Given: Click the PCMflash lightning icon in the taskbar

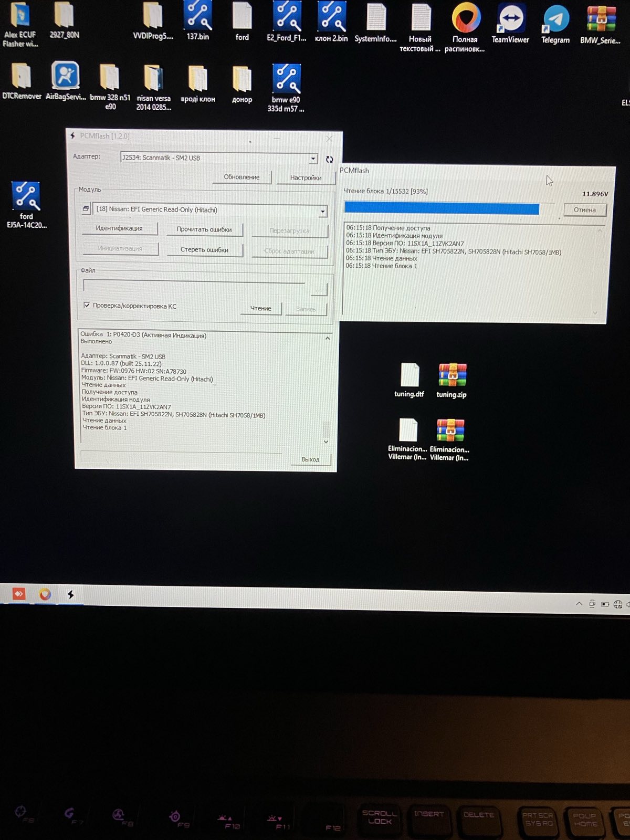Looking at the screenshot, I should coord(70,594).
